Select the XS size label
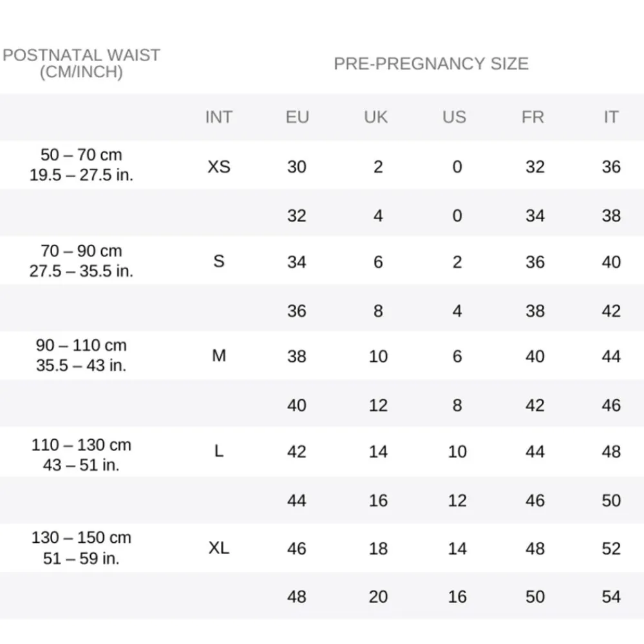This screenshot has height=644, width=644. click(219, 167)
